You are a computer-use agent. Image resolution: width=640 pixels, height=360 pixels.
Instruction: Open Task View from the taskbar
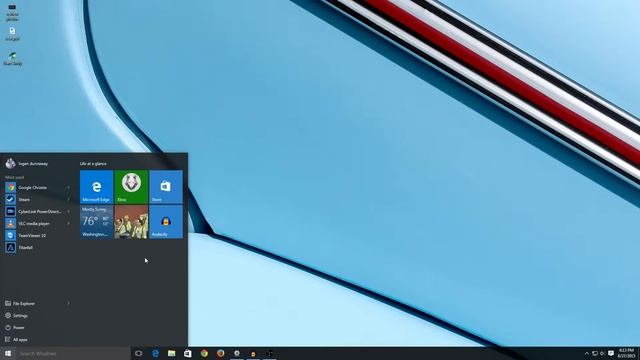[x=139, y=353]
